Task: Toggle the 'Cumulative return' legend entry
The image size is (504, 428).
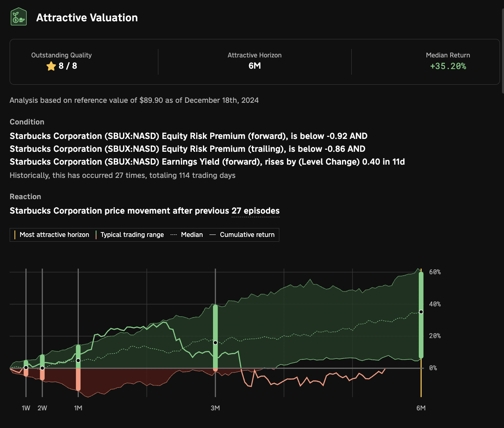Action: tap(242, 235)
